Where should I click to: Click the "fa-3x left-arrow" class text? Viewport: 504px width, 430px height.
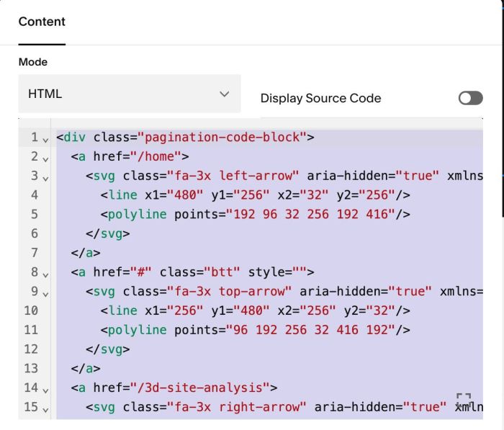point(233,176)
